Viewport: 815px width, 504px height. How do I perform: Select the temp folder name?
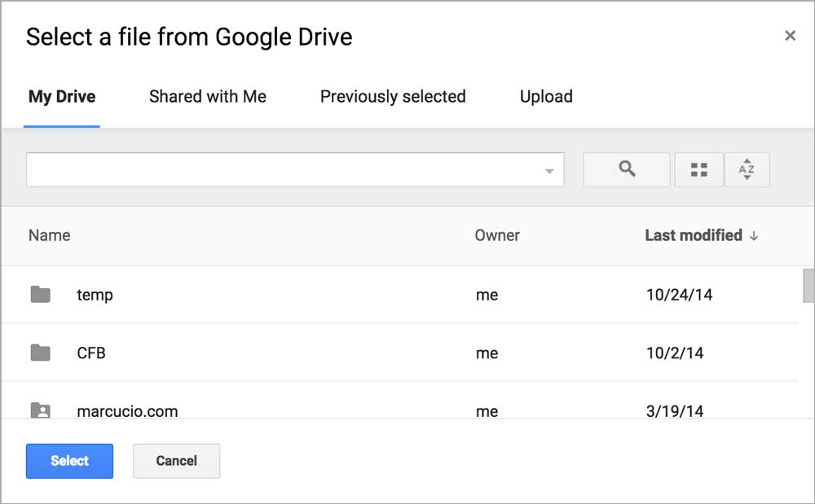[x=95, y=295]
